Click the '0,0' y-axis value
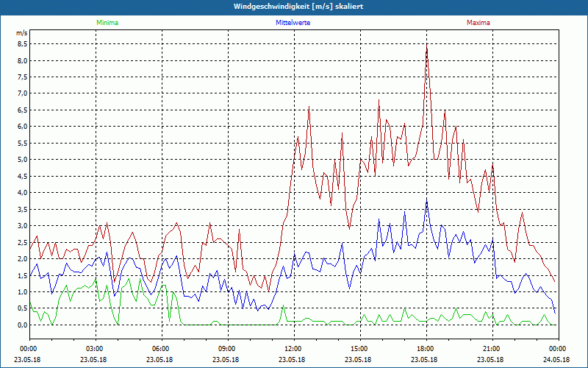Image resolution: width=588 pixels, height=368 pixels. click(x=23, y=325)
